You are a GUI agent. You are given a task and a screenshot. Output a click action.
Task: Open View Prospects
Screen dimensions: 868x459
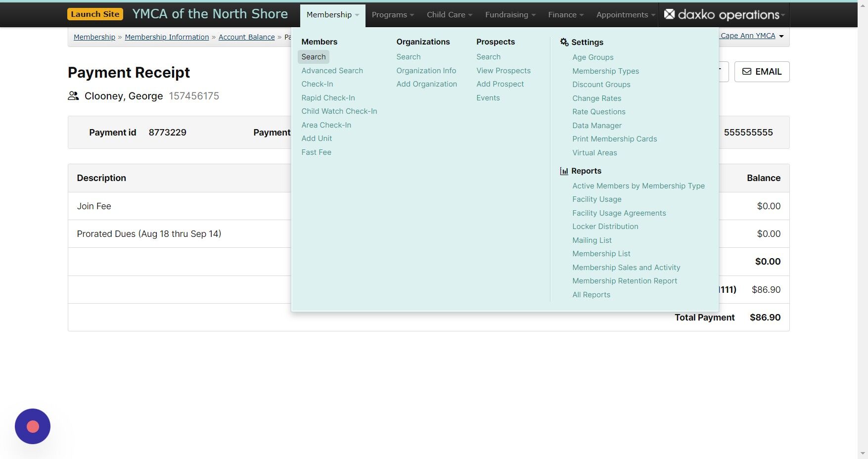coord(503,71)
